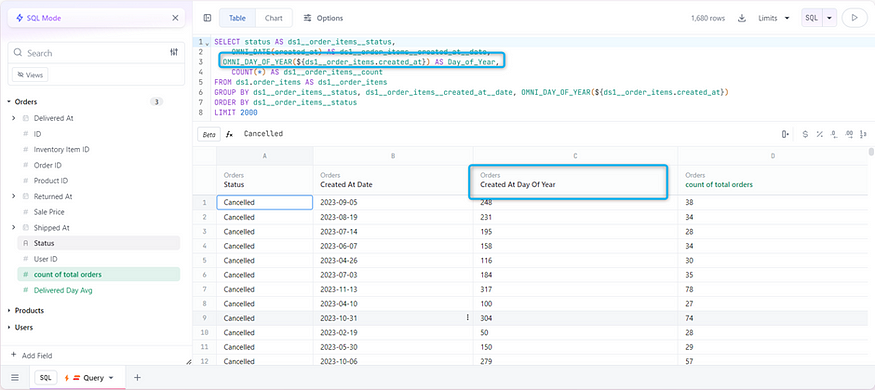
Task: Select the User ID field
Action: (98, 259)
